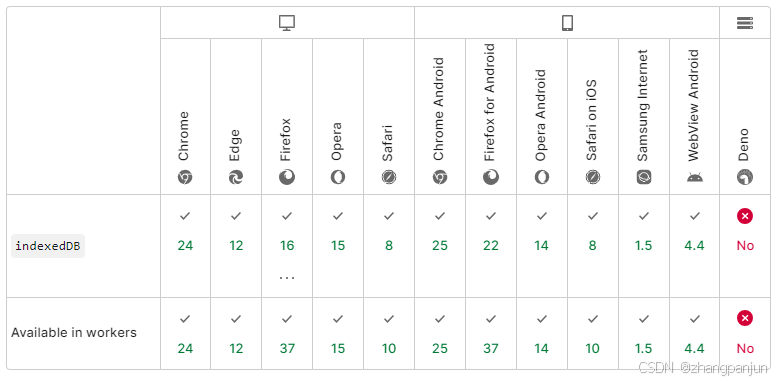The height and width of the screenshot is (381, 778).
Task: Select Deno No cell in workers row
Action: coord(745,333)
